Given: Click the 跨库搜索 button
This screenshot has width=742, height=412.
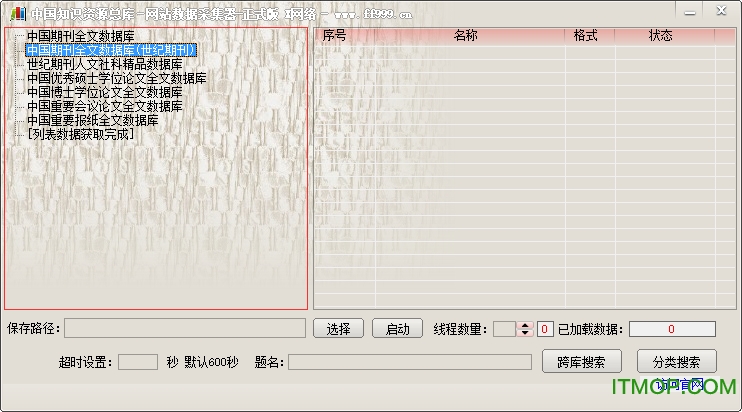Looking at the screenshot, I should [x=582, y=362].
